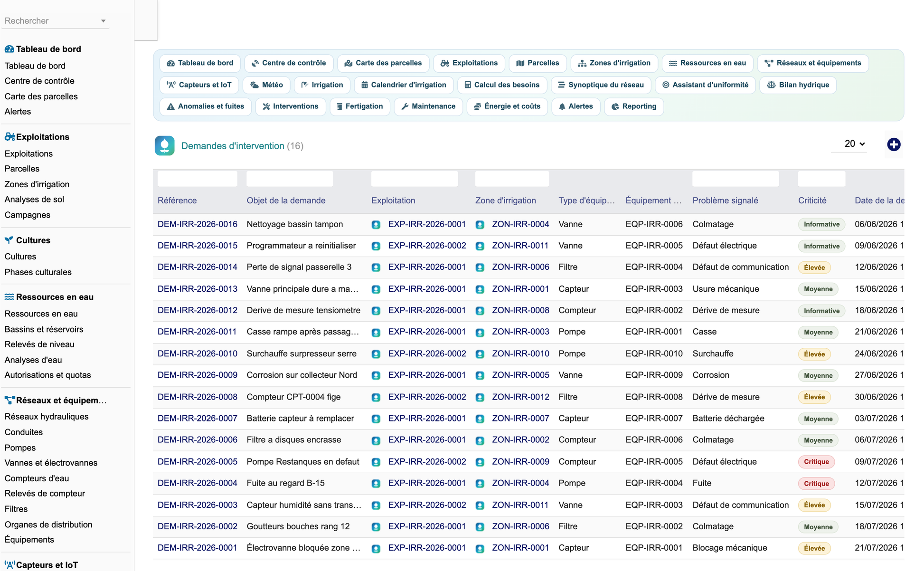Click the Référence filter field

click(x=198, y=179)
